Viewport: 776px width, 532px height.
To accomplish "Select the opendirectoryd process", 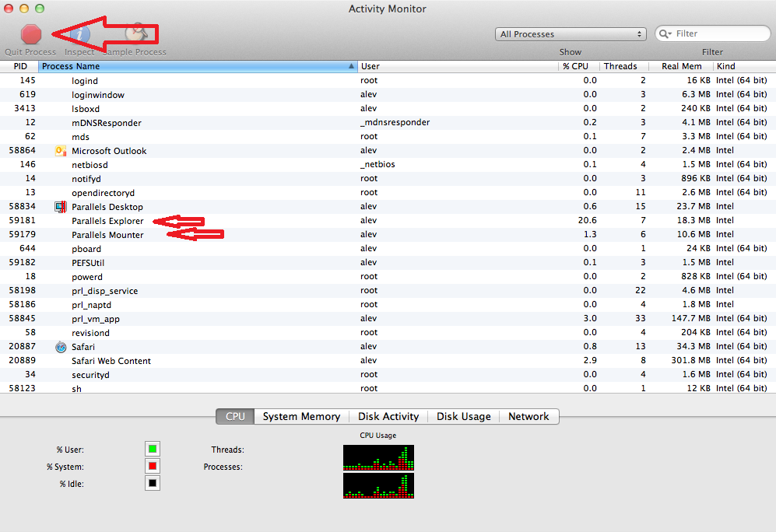I will coord(103,193).
